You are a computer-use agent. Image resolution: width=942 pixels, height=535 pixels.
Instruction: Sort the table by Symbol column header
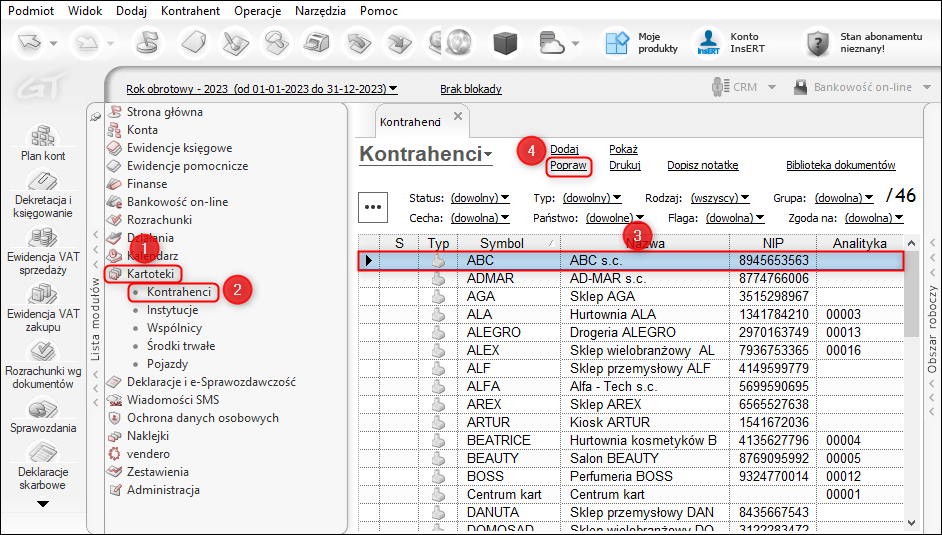[501, 243]
